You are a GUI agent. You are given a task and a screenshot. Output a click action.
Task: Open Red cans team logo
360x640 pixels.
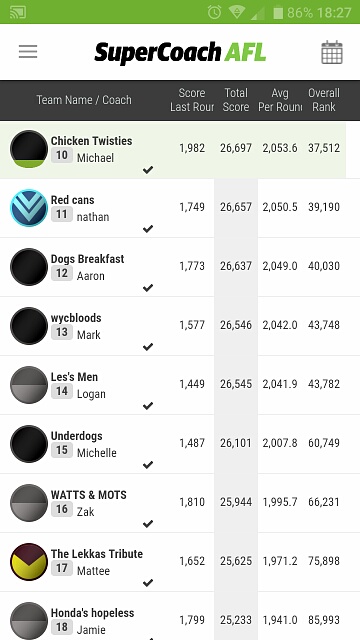click(x=29, y=208)
